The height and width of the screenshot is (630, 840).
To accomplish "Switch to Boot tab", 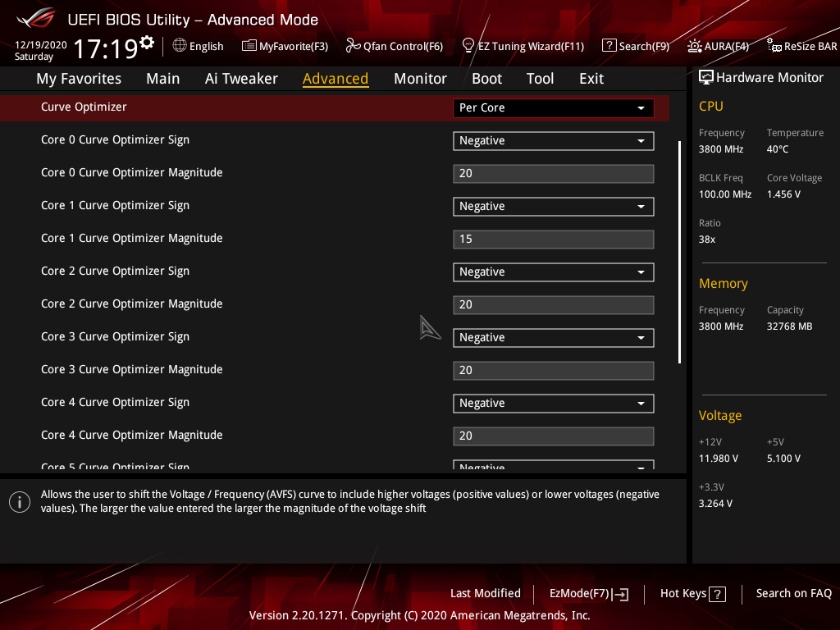I will pyautogui.click(x=486, y=79).
